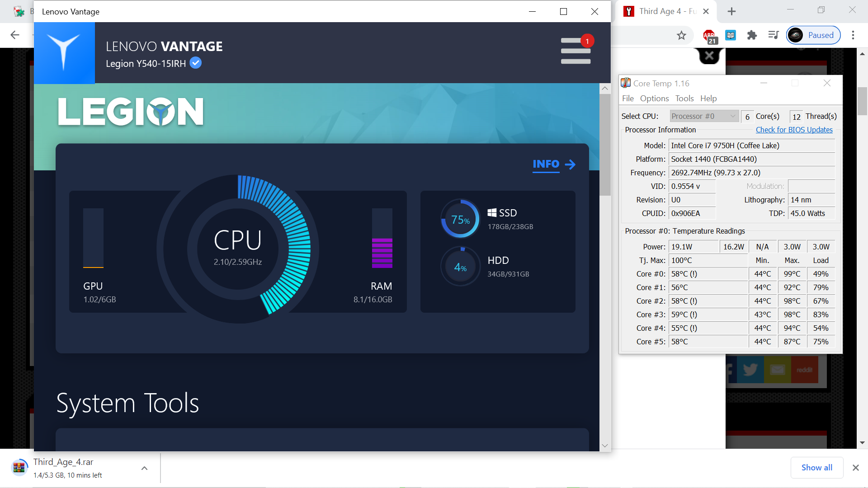Click the Core #0 min temperature 44°C
The width and height of the screenshot is (868, 488).
point(762,274)
